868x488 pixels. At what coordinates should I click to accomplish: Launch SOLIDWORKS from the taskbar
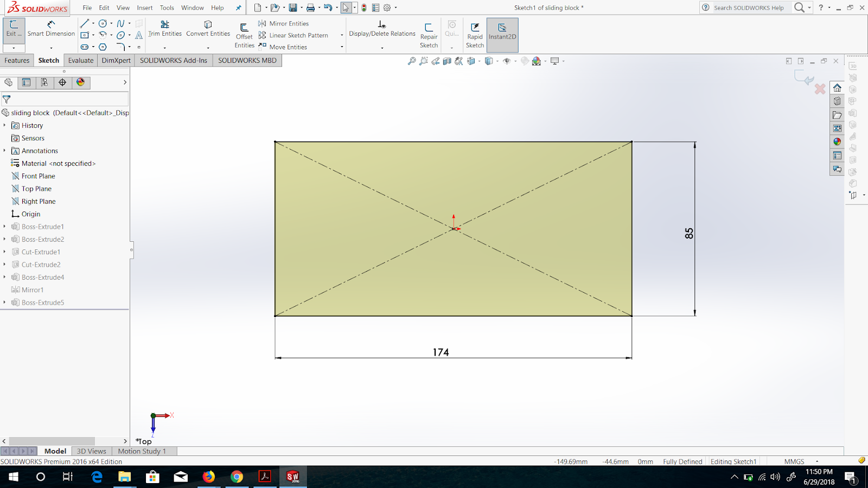point(293,477)
